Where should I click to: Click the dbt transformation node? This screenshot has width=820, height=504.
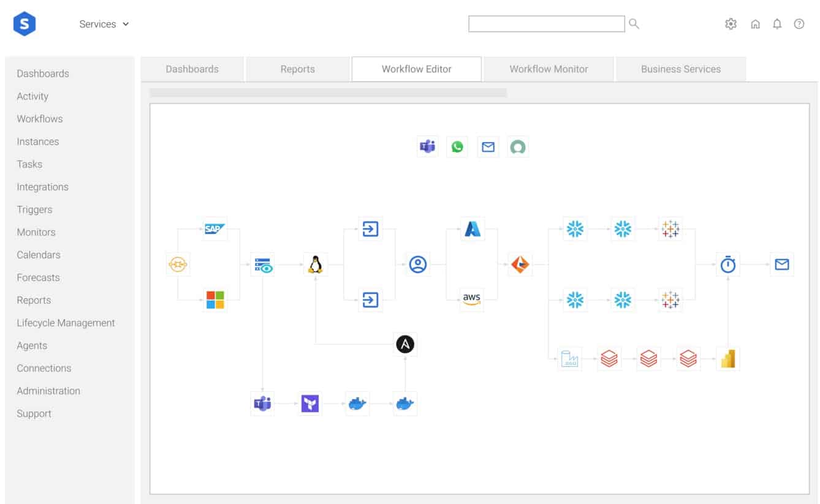[520, 265]
